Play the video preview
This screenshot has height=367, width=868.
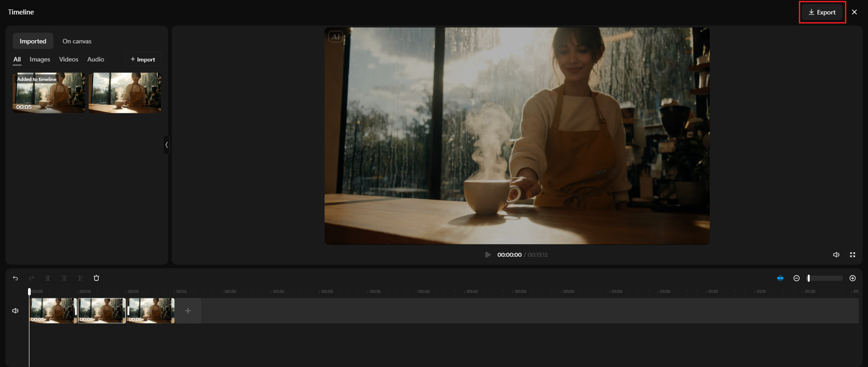pyautogui.click(x=488, y=255)
